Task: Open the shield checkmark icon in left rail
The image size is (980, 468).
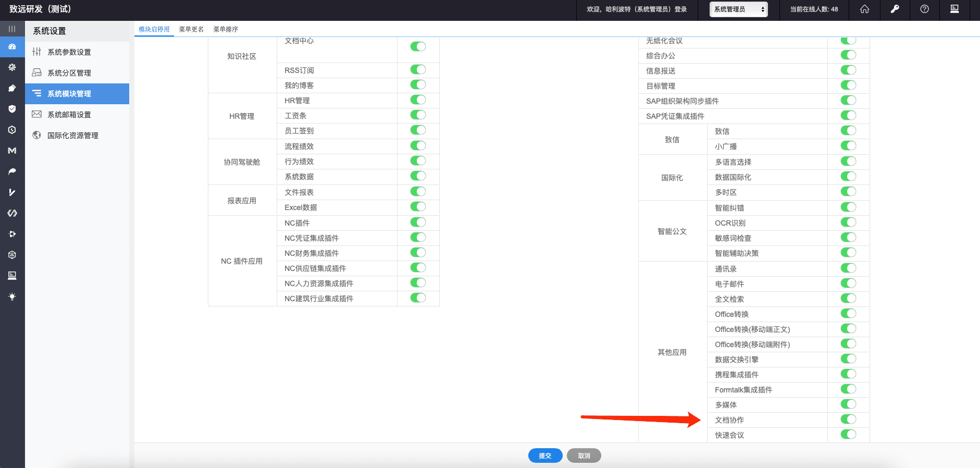Action: coord(12,109)
